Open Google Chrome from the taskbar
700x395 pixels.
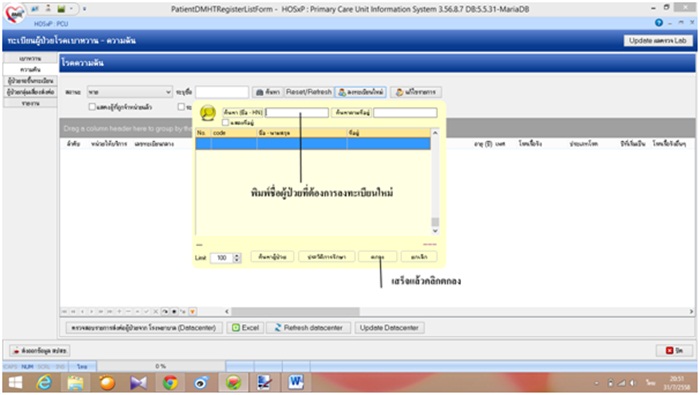point(170,383)
